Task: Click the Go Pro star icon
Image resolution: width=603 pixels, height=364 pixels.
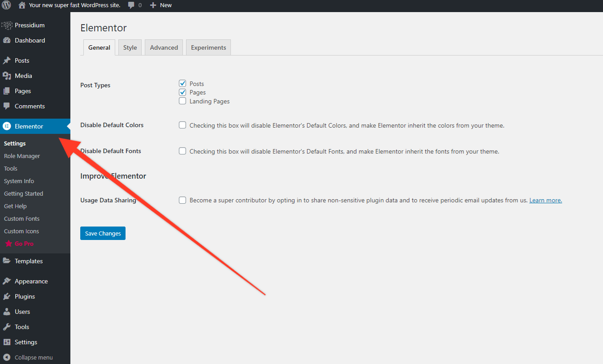Action: (9, 244)
